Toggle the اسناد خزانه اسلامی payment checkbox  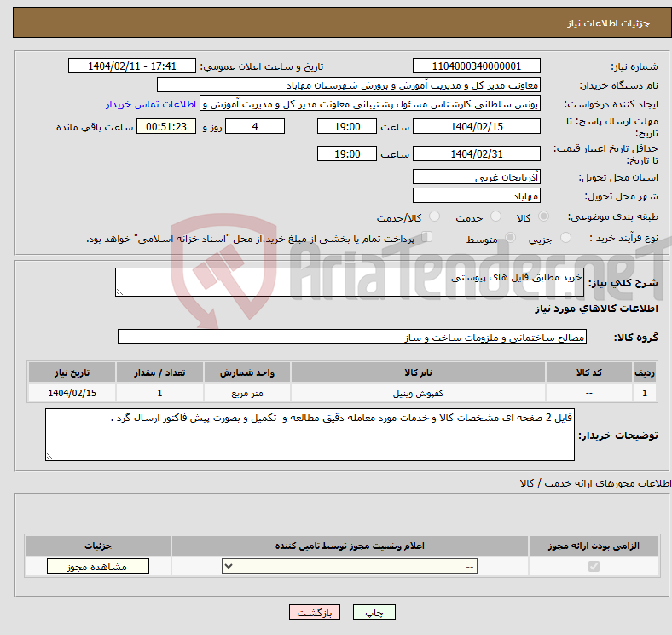coord(427,237)
